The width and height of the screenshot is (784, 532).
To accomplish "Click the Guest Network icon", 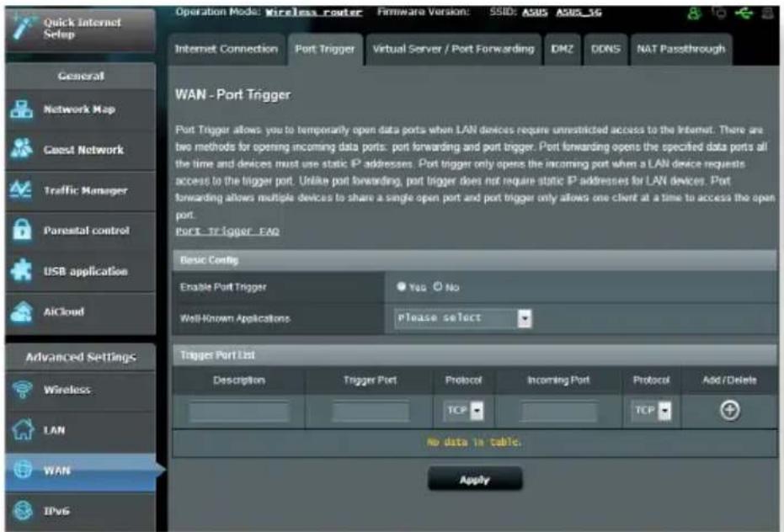I will click(22, 149).
